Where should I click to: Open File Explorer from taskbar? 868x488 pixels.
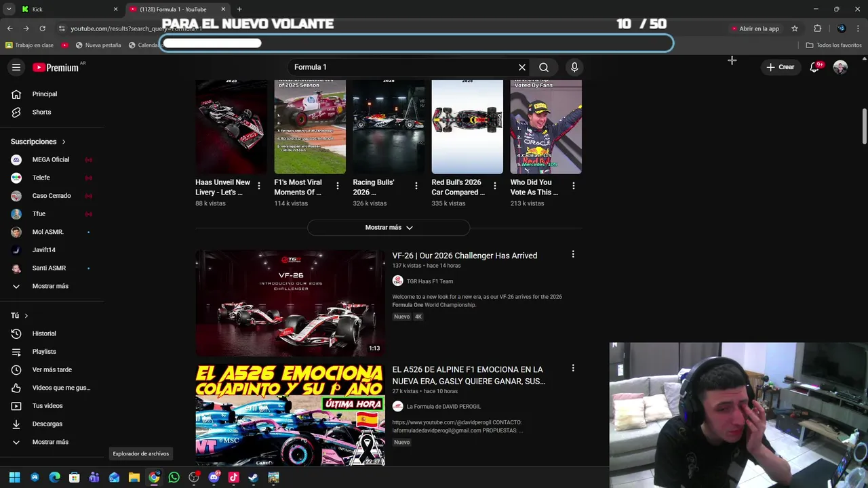pos(134,477)
